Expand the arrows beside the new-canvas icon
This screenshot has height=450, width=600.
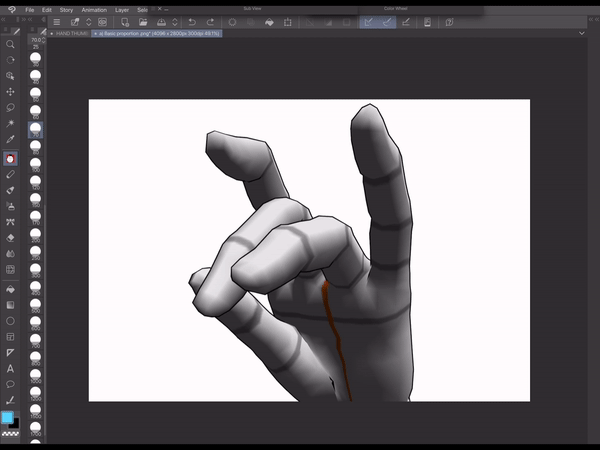(x=87, y=21)
